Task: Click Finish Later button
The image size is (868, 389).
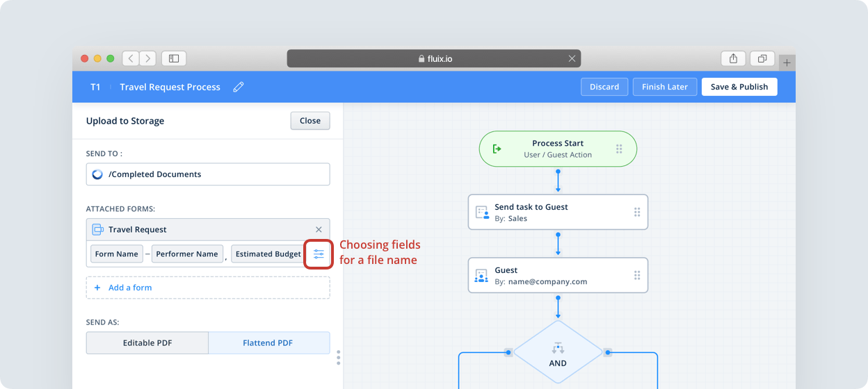Action: (x=665, y=87)
